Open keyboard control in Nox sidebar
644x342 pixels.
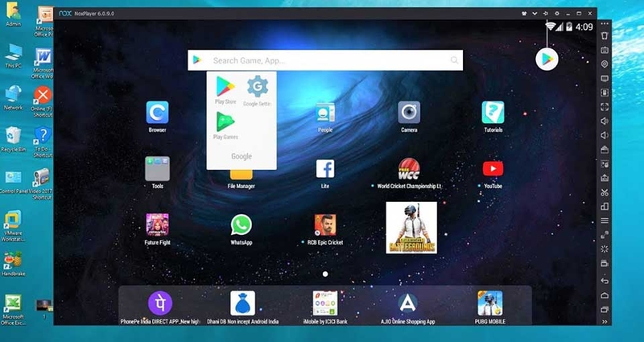(x=605, y=50)
